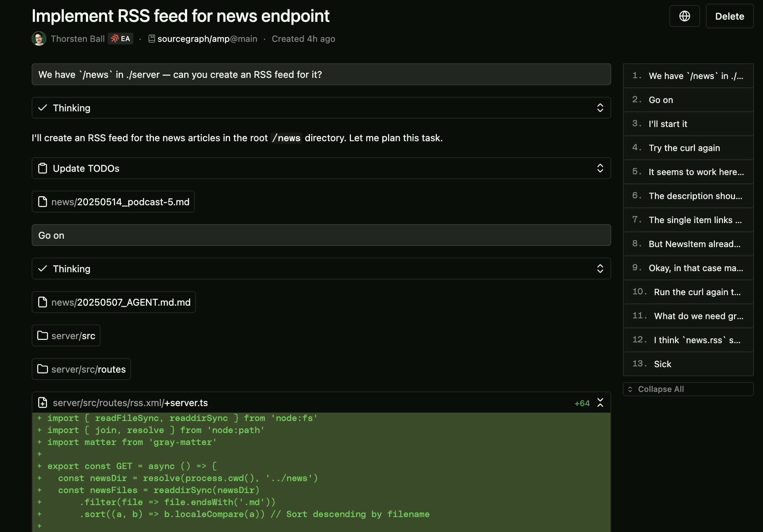Open the server/src/routes folder entry
Screen dimensions: 763x532
pos(81,369)
